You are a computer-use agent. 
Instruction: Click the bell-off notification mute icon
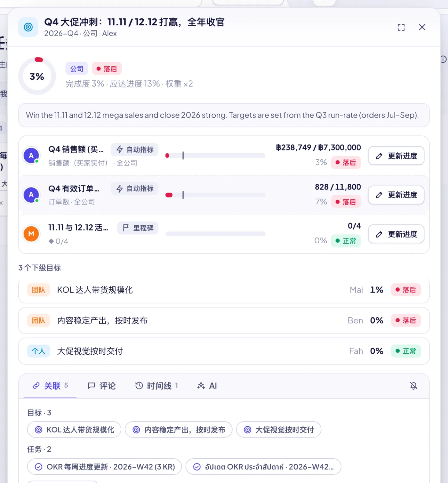pos(413,386)
